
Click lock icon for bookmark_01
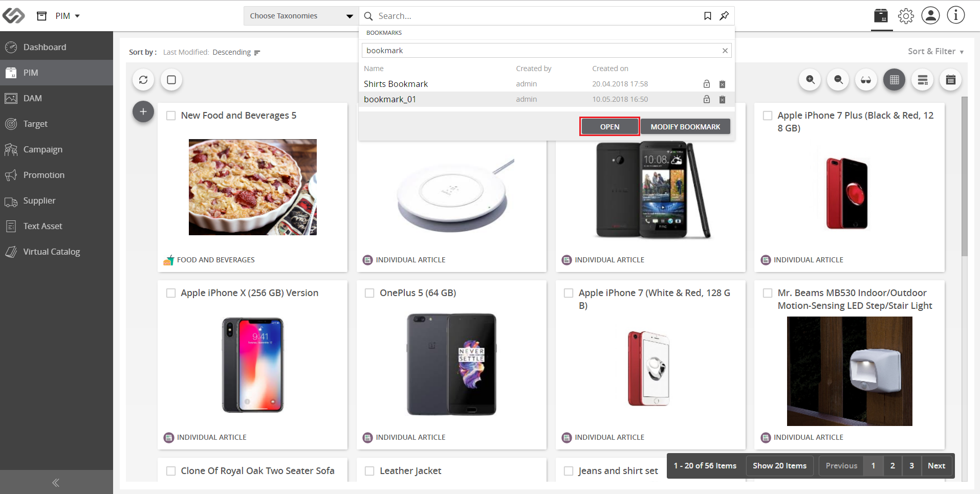707,99
